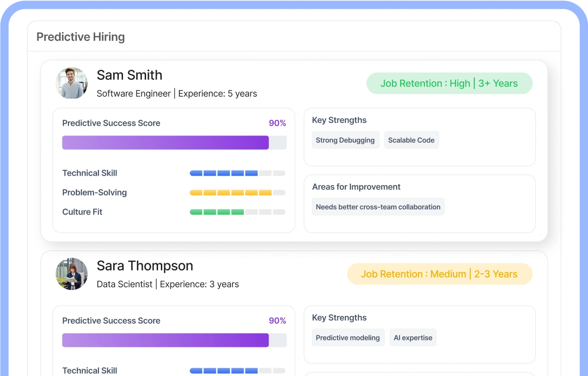Click Sam Smith's Predictive Success Score label
Screen dimensions: 588x376
(111, 123)
